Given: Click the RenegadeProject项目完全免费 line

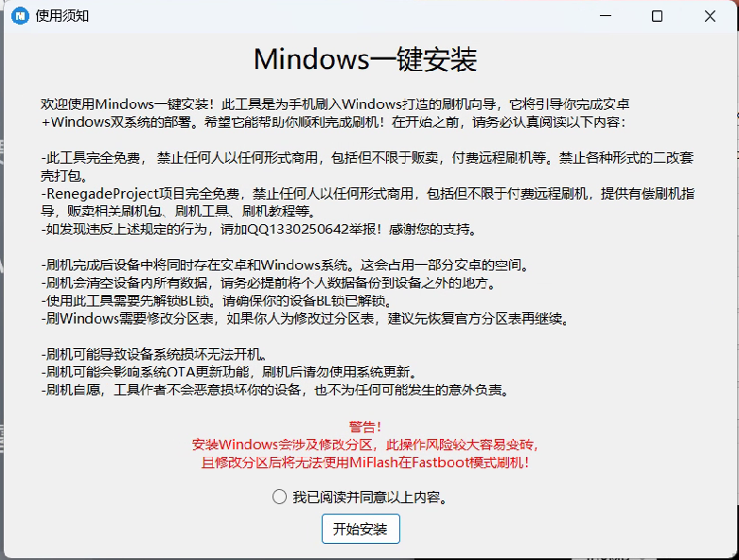Looking at the screenshot, I should pos(369,193).
